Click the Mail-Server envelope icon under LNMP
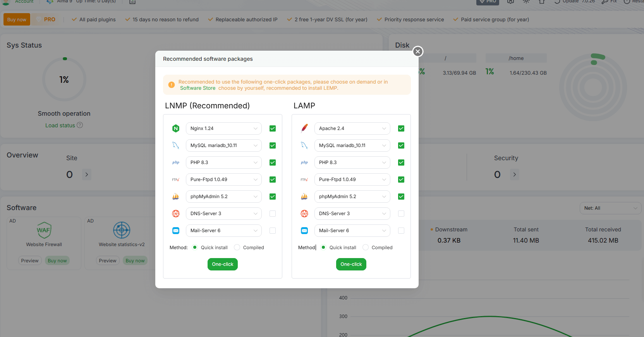The height and width of the screenshot is (337, 644). pos(176,231)
